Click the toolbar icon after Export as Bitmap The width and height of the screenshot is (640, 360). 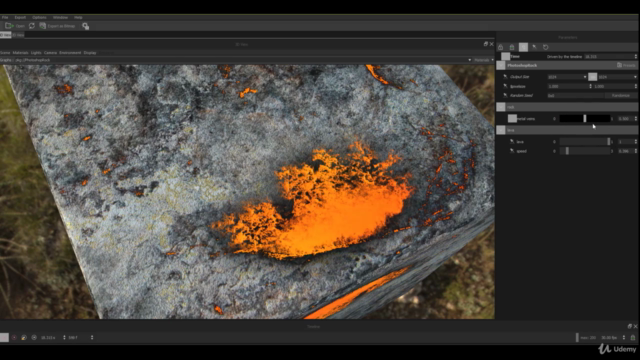[85, 26]
